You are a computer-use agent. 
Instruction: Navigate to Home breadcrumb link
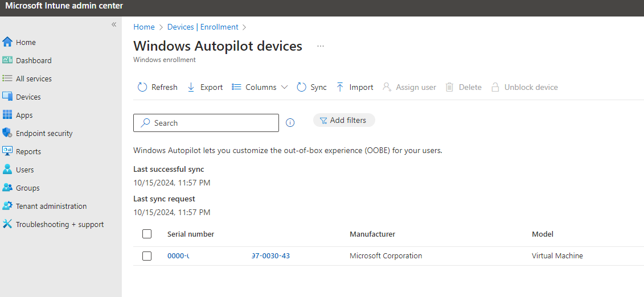coord(144,27)
